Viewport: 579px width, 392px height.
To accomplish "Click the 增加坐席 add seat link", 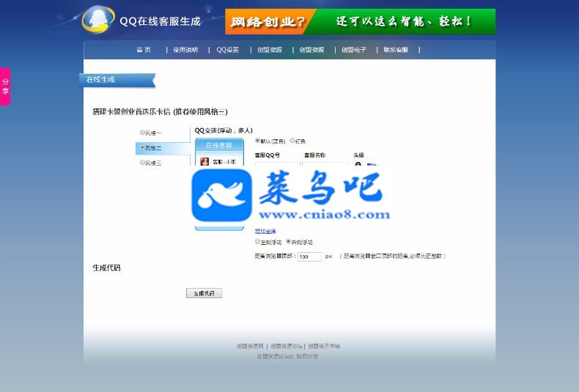I will coord(265,231).
